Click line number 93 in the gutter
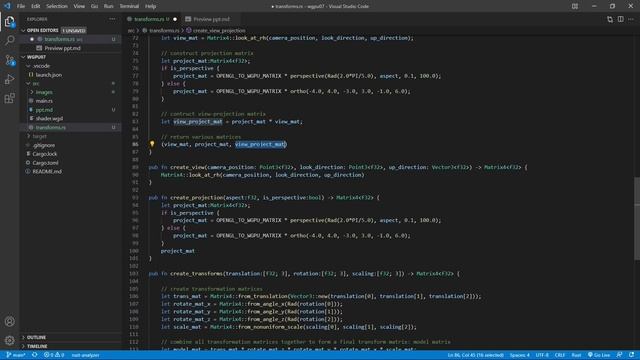This screenshot has height=360, width=640. [135, 198]
